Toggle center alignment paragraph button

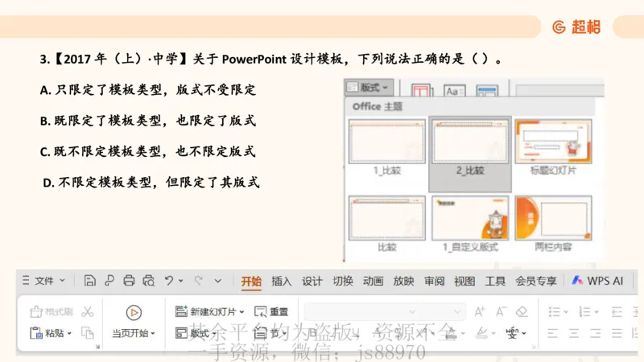(574, 333)
